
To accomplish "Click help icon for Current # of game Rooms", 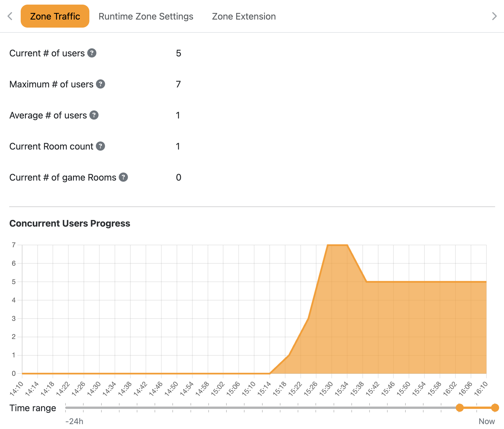I will click(123, 177).
